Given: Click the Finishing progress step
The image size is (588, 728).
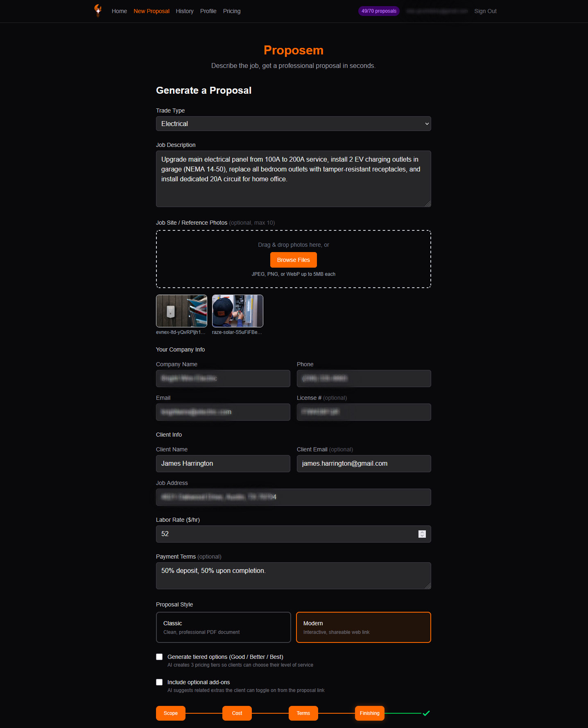Looking at the screenshot, I should (370, 713).
